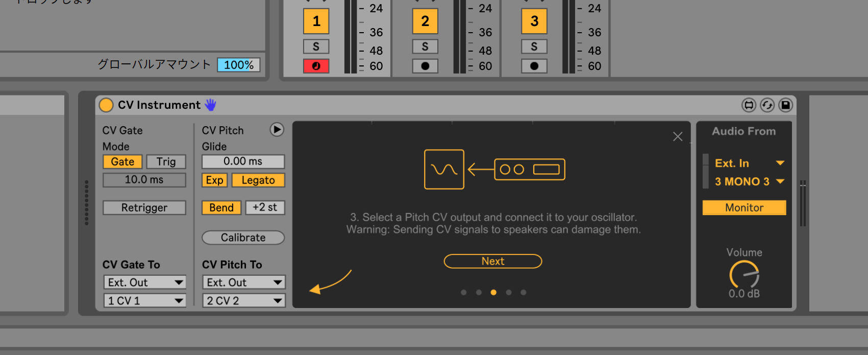Toggle the Retrigger button
The height and width of the screenshot is (355, 868).
(x=144, y=208)
